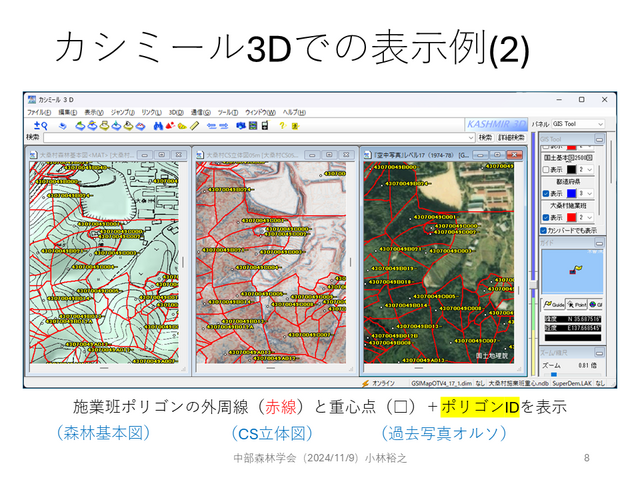Minimize the 森林基本図 MAT map window
640x480 pixels.
[x=144, y=155]
